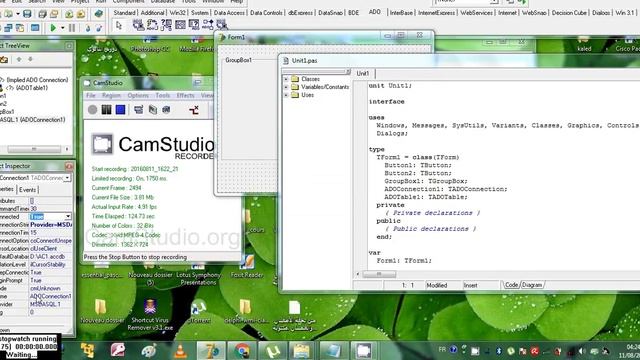Click the CamStudio Pause bars button

coord(107,109)
